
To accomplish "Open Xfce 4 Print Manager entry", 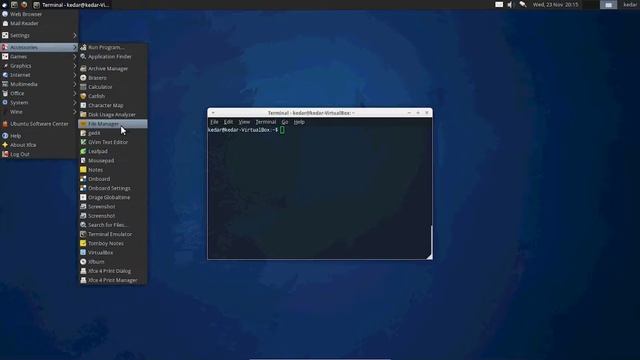I will [x=113, y=280].
